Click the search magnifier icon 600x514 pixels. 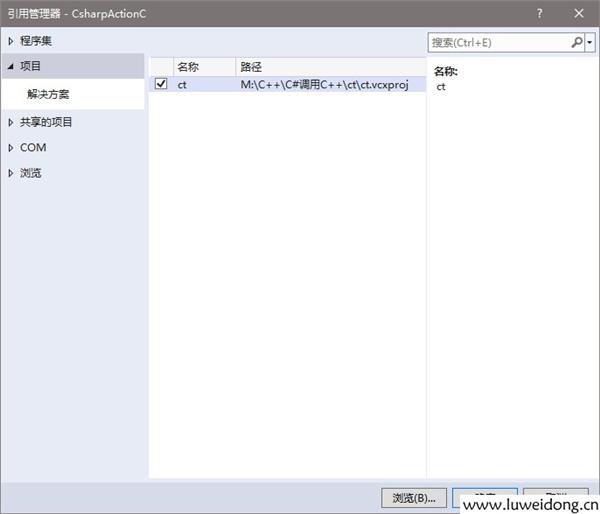[x=577, y=43]
